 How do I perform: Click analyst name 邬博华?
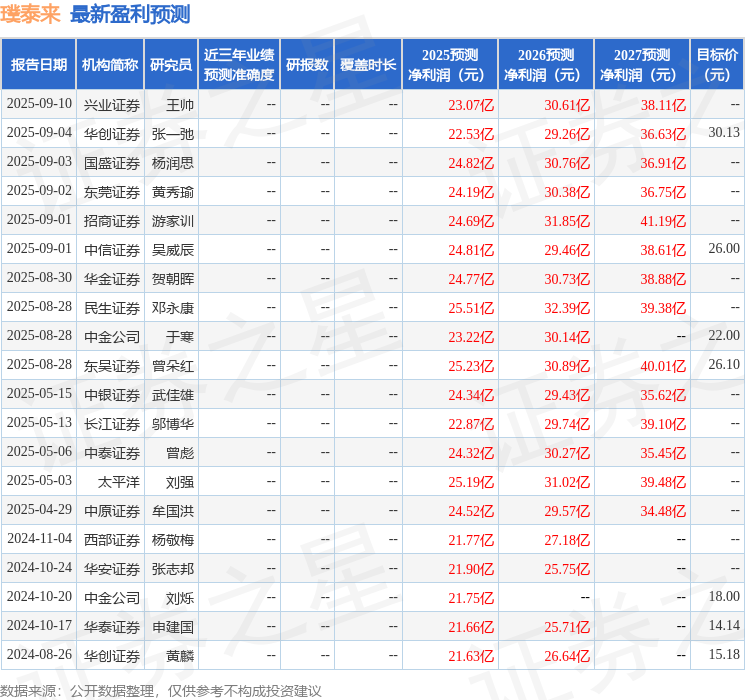[x=173, y=424]
